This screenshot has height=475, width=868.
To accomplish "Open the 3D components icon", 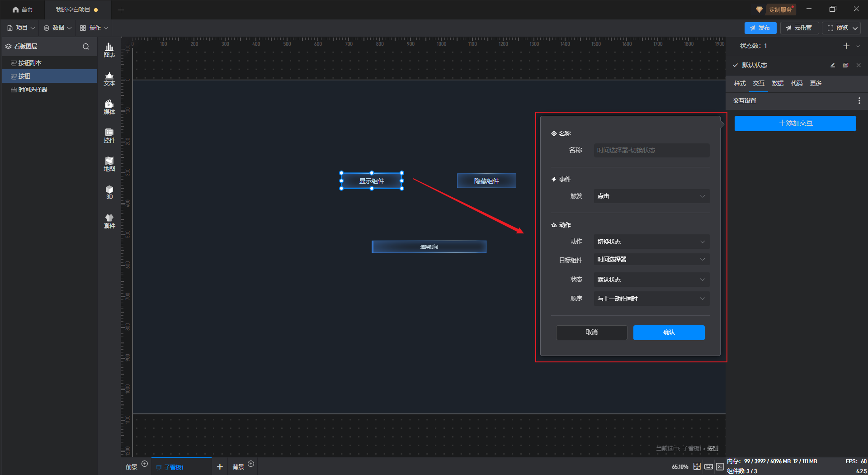I will click(x=109, y=192).
